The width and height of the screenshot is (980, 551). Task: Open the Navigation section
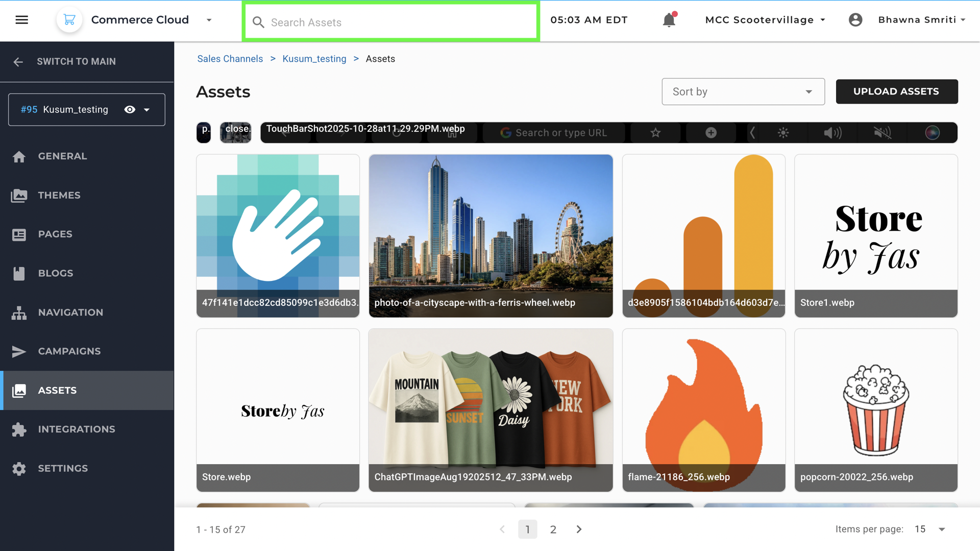pyautogui.click(x=87, y=313)
